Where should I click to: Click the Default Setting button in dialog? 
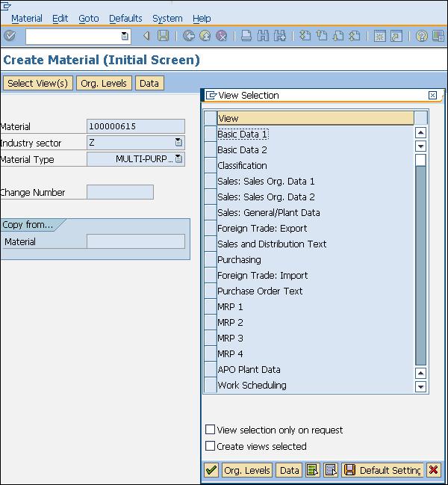382,470
